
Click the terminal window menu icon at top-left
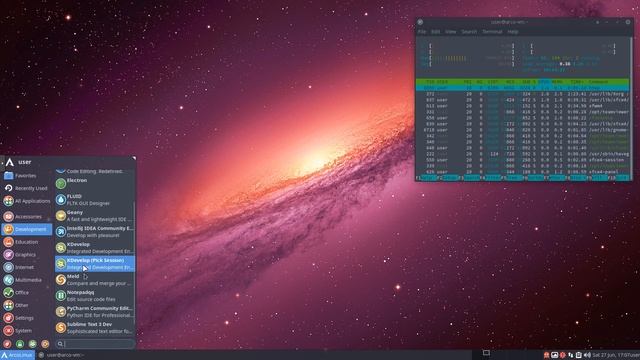tap(420, 22)
